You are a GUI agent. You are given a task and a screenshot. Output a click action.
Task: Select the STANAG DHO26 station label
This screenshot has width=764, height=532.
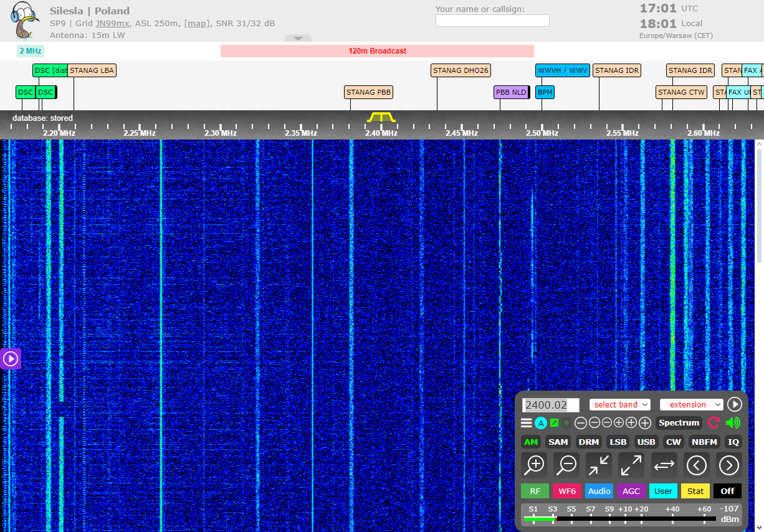click(x=461, y=70)
